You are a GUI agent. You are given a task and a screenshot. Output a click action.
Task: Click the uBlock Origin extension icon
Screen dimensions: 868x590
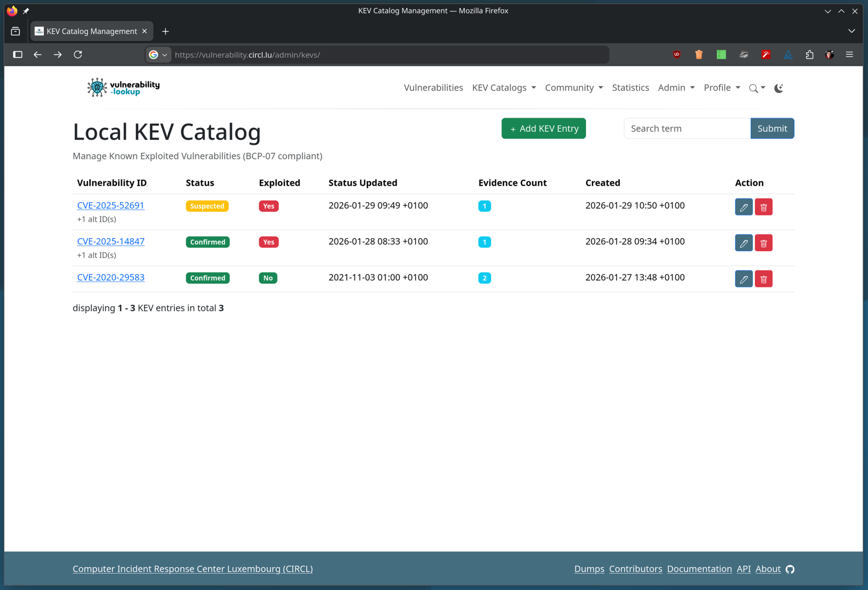coord(676,55)
